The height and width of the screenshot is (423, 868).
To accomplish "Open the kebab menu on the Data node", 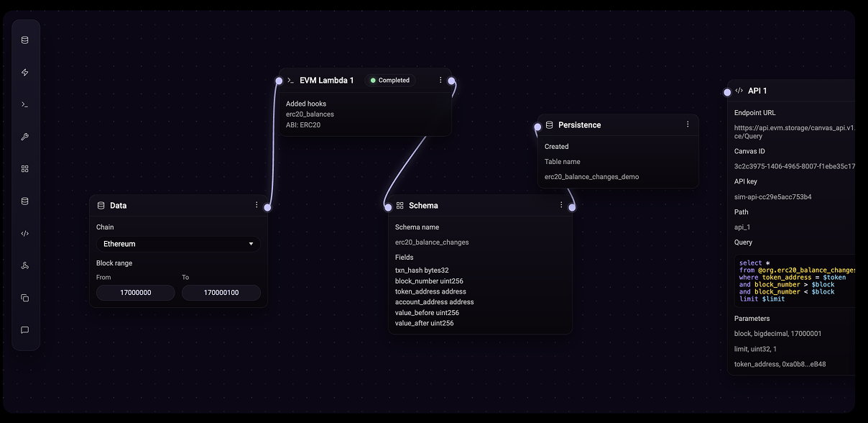I will (257, 205).
